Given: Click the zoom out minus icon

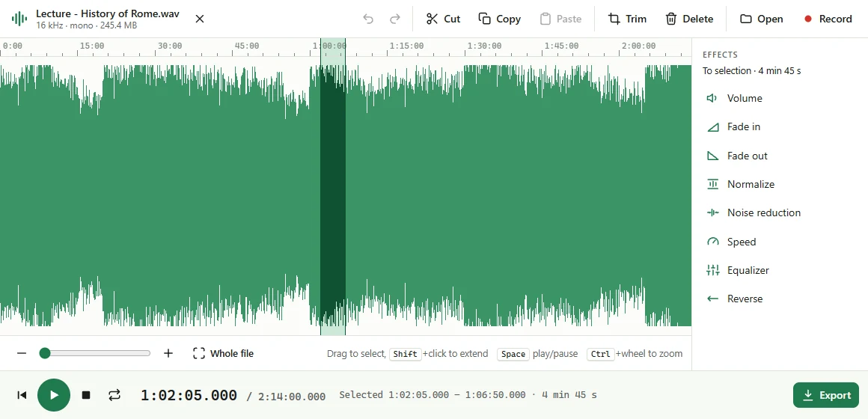Looking at the screenshot, I should point(22,353).
